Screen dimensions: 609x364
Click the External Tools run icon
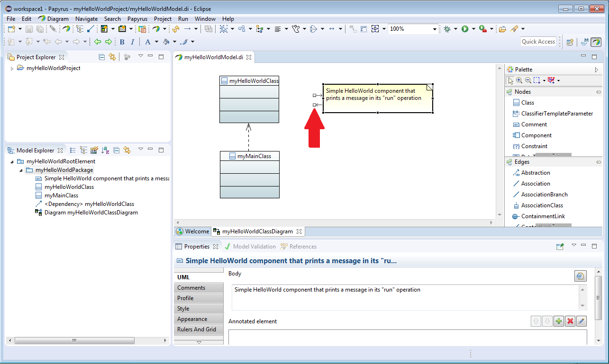(482, 29)
